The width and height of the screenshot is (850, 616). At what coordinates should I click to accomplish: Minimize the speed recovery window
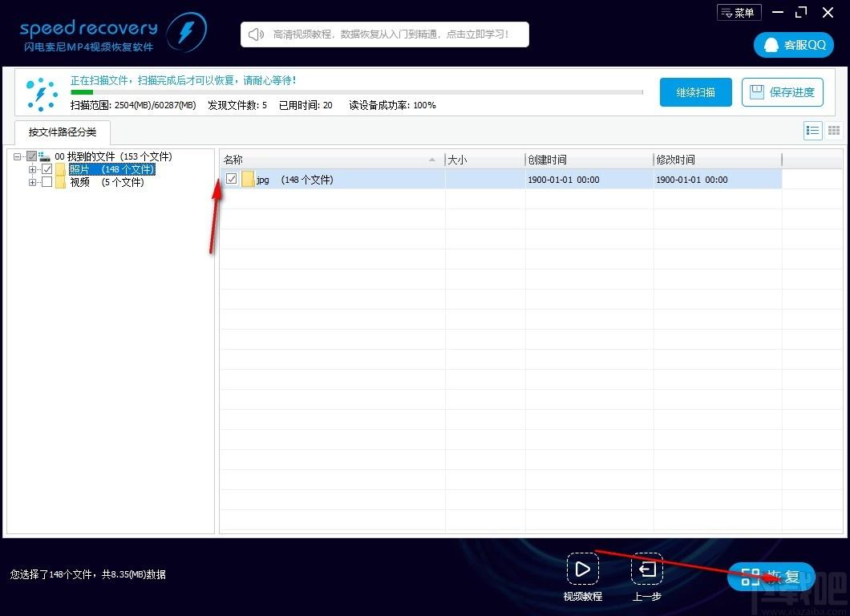(x=778, y=12)
